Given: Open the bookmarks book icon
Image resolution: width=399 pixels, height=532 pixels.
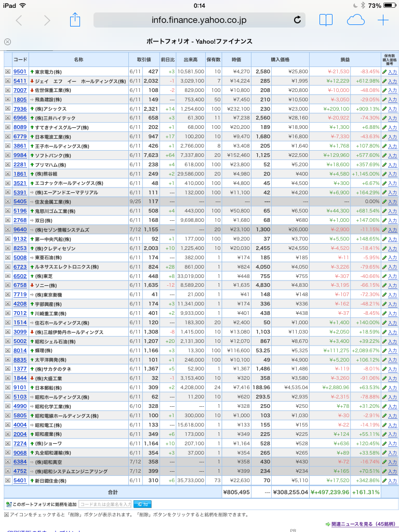Looking at the screenshot, I should pyautogui.click(x=326, y=20).
